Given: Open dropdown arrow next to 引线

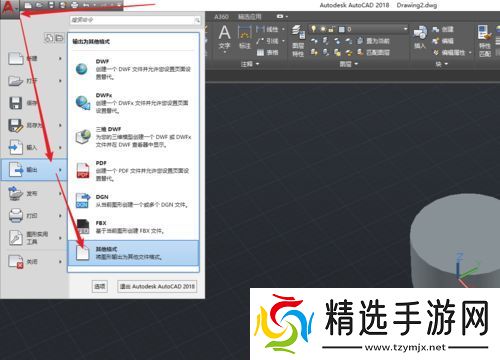Looking at the screenshot, I should (283, 41).
